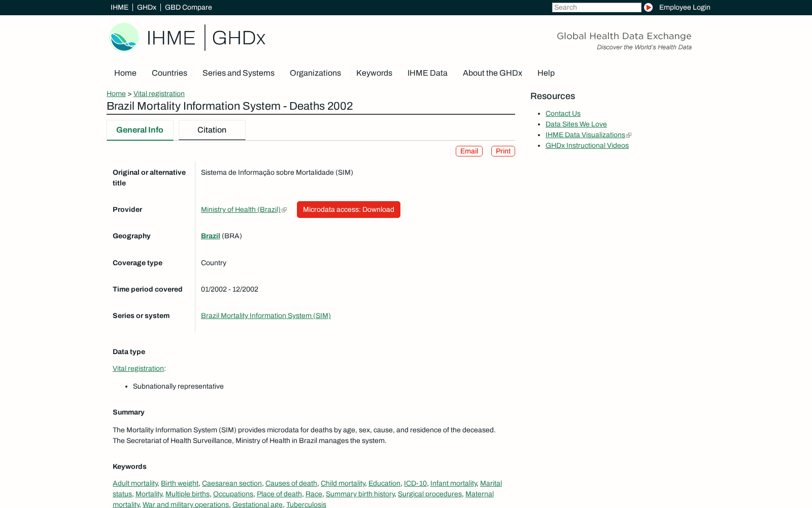Open the Contact Us resource link

[x=563, y=113]
